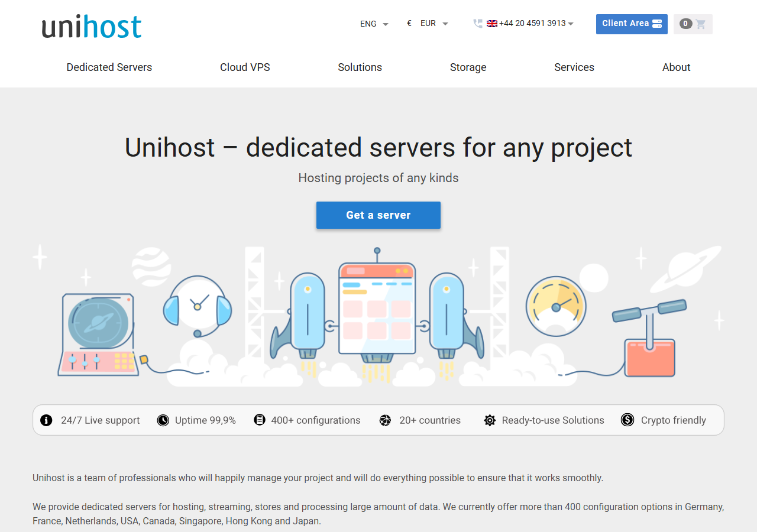The image size is (757, 532).
Task: Open the shopping cart icon
Action: coord(701,24)
